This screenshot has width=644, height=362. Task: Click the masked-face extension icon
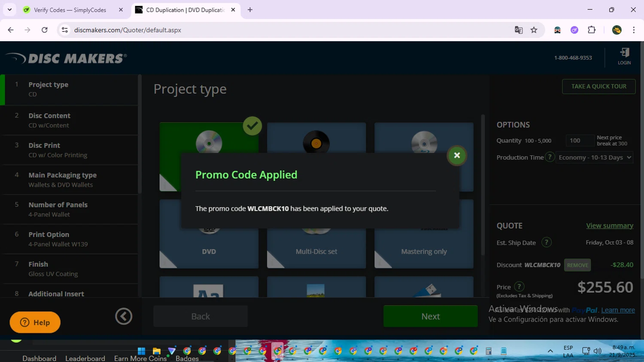point(557,30)
